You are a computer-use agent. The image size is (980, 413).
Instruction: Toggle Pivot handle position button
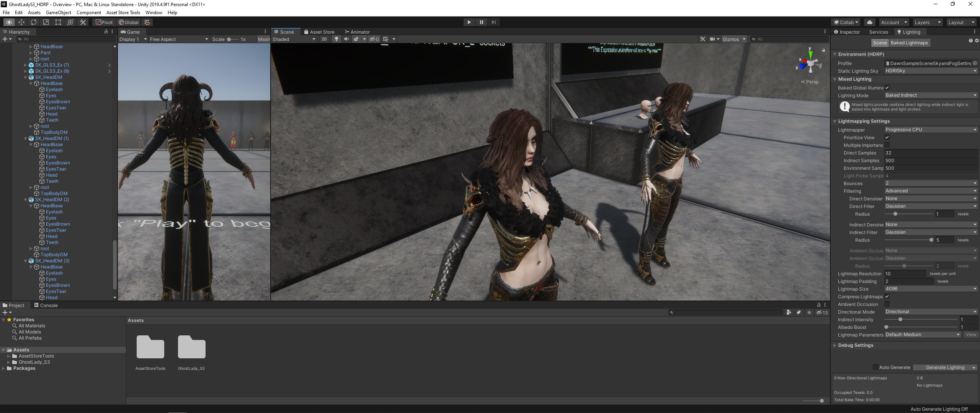pyautogui.click(x=104, y=22)
